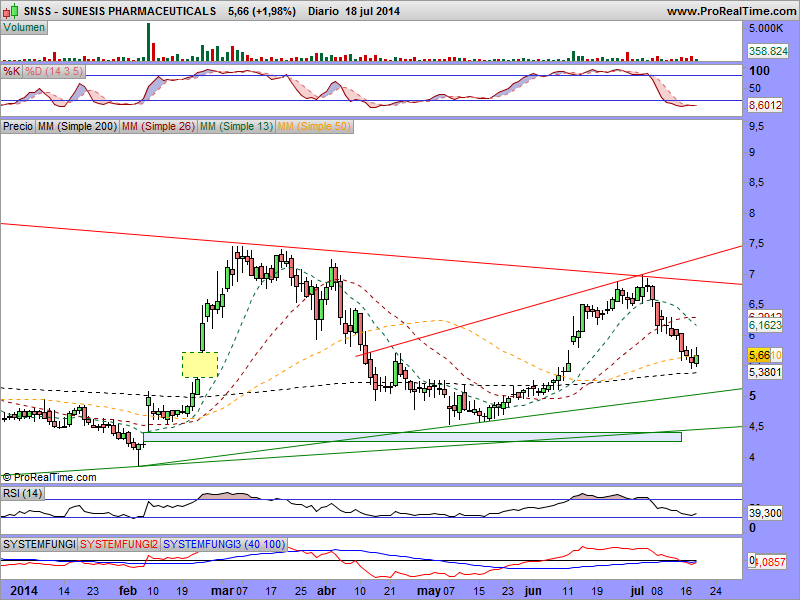The image size is (800, 600).
Task: Select the 8,5 level on the price axis
Action: click(x=756, y=182)
